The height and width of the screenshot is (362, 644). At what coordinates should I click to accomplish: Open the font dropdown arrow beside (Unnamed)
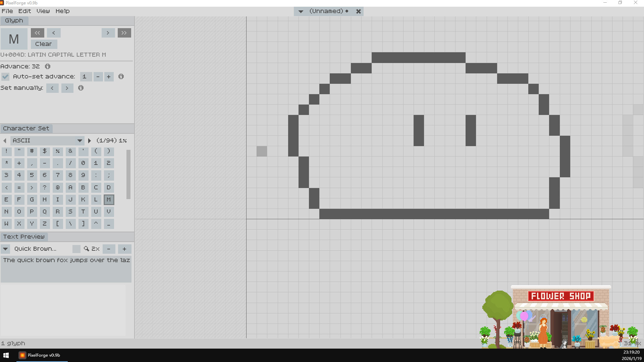tap(301, 11)
